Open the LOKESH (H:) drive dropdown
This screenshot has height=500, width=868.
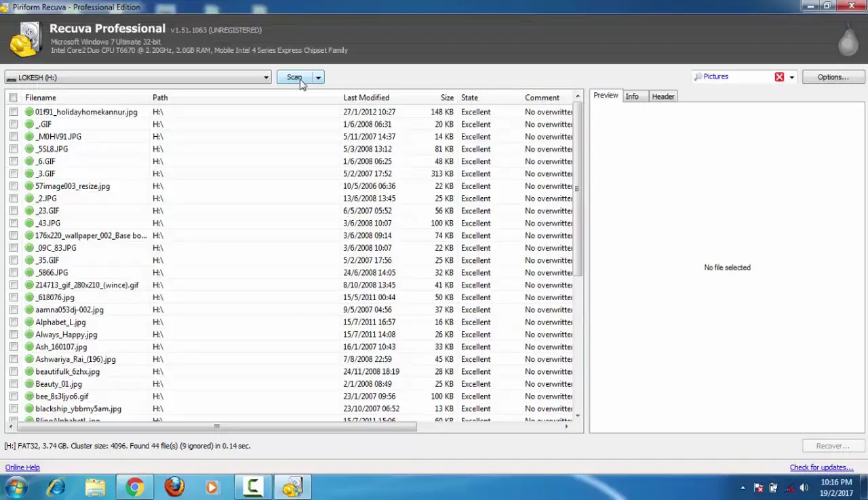(138, 77)
